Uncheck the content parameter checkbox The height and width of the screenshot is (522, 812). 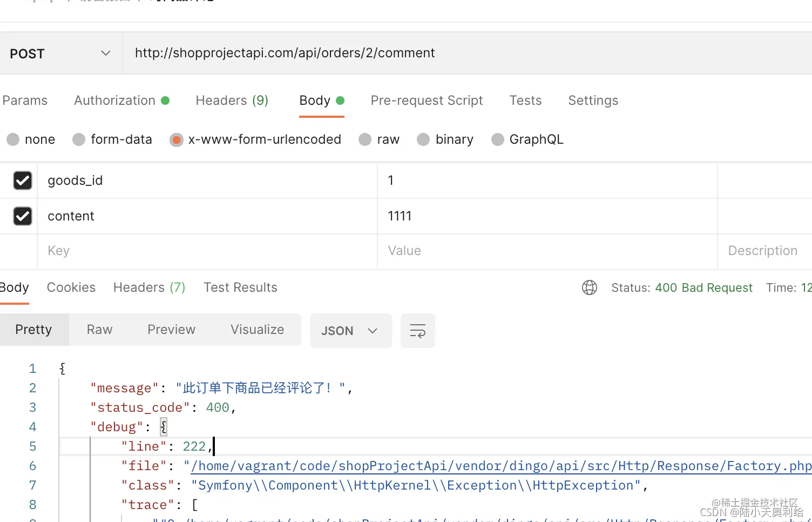pyautogui.click(x=22, y=216)
